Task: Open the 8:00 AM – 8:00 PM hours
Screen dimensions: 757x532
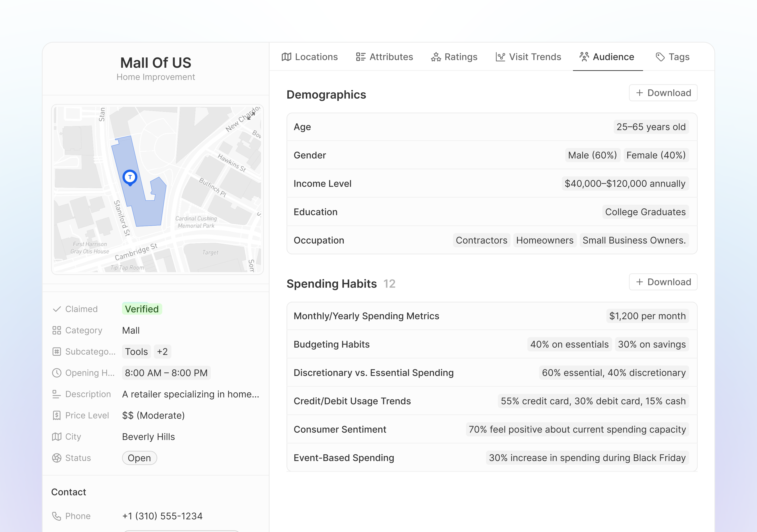Action: coord(166,373)
